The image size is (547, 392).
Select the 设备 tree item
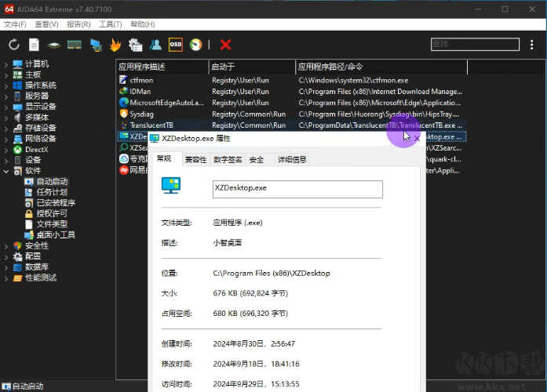tap(33, 160)
